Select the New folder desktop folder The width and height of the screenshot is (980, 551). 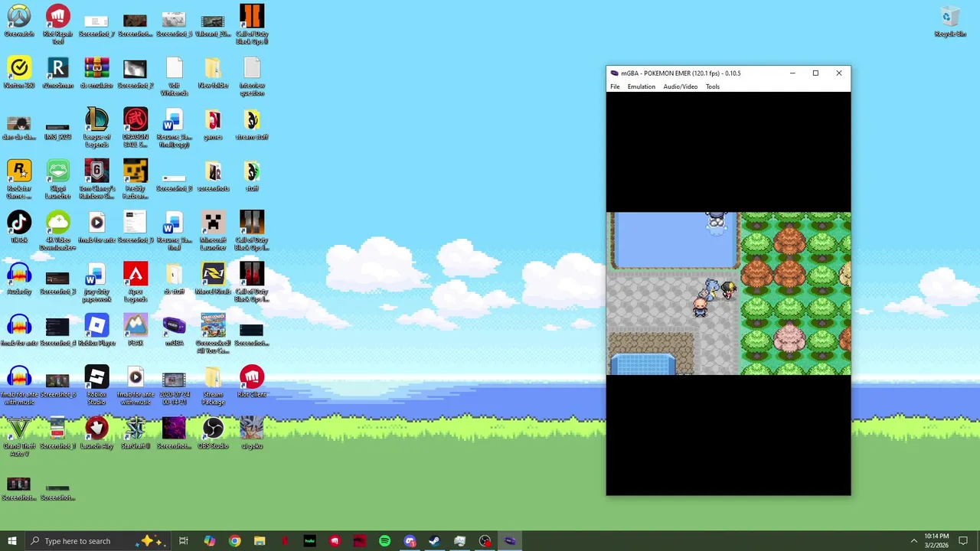tap(213, 72)
